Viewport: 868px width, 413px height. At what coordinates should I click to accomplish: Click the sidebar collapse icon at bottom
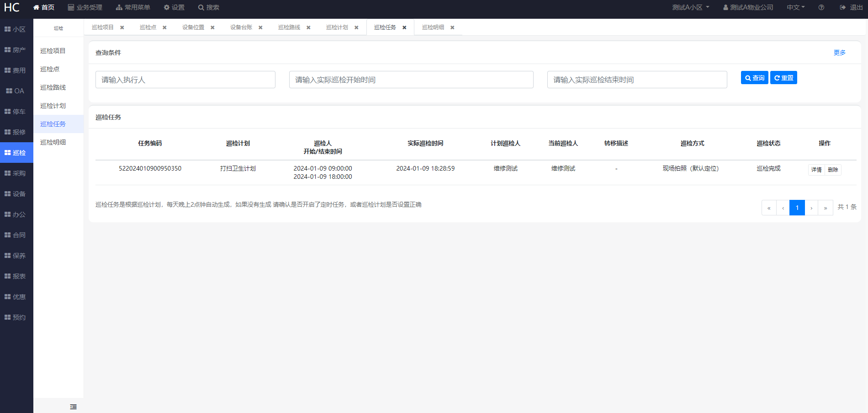[73, 407]
